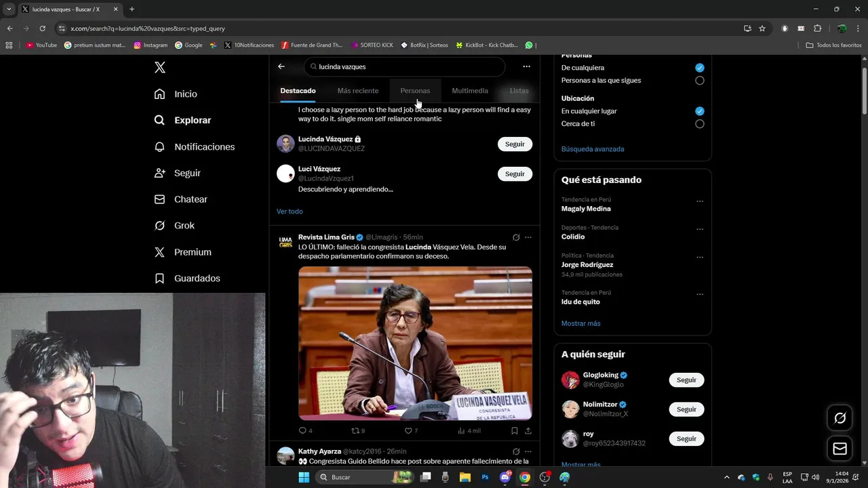This screenshot has height=488, width=868.
Task: Switch to Listas tab
Action: (519, 91)
